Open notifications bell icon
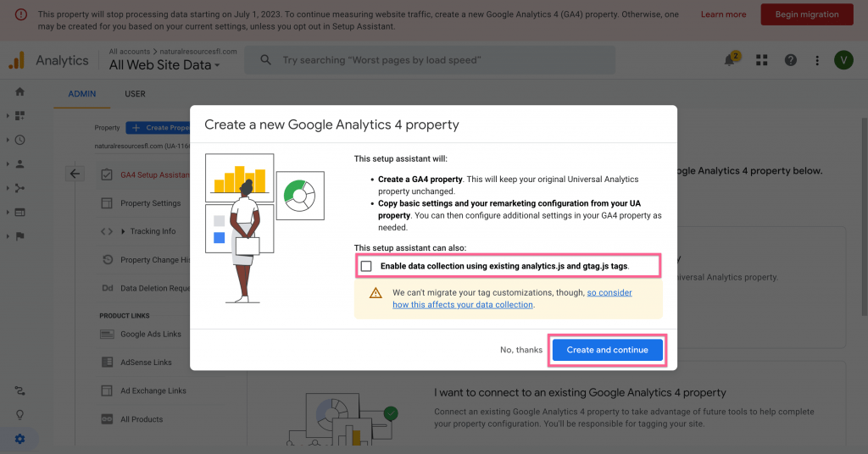This screenshot has height=454, width=868. click(730, 60)
